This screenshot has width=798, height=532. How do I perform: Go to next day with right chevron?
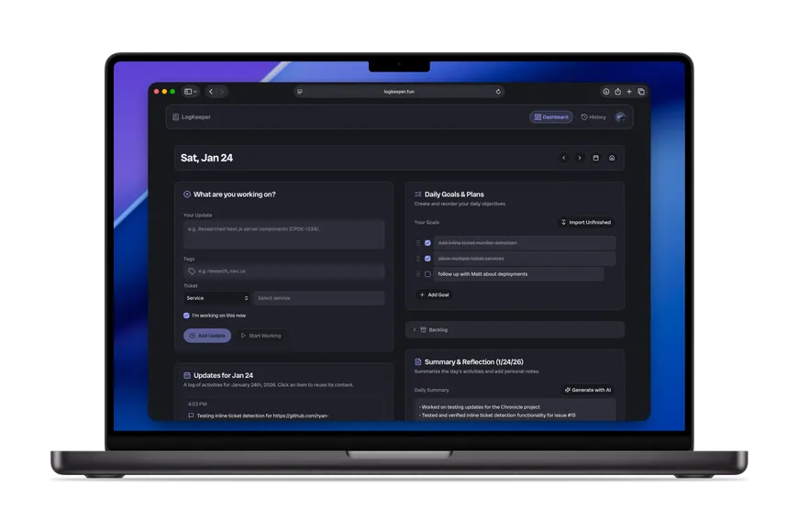[579, 158]
